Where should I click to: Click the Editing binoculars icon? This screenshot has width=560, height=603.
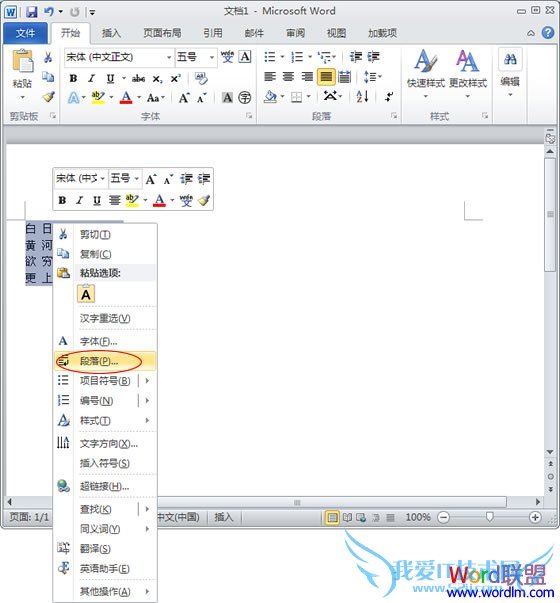[510, 59]
